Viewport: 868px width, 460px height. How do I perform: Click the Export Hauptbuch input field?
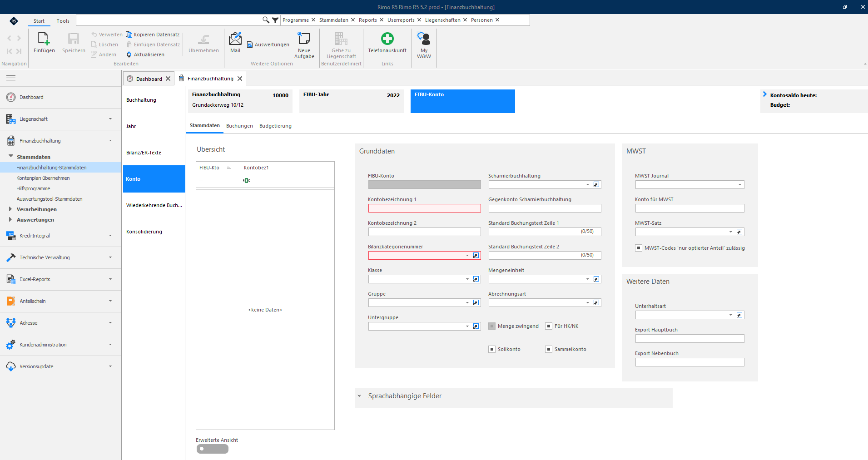689,339
